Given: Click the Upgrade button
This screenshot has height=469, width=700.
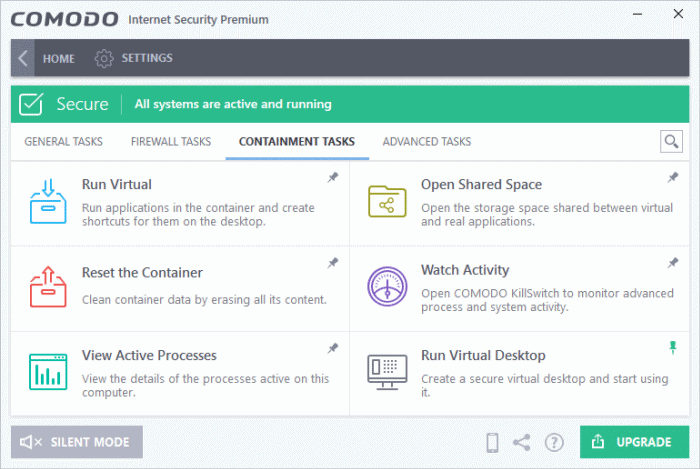Looking at the screenshot, I should 634,442.
